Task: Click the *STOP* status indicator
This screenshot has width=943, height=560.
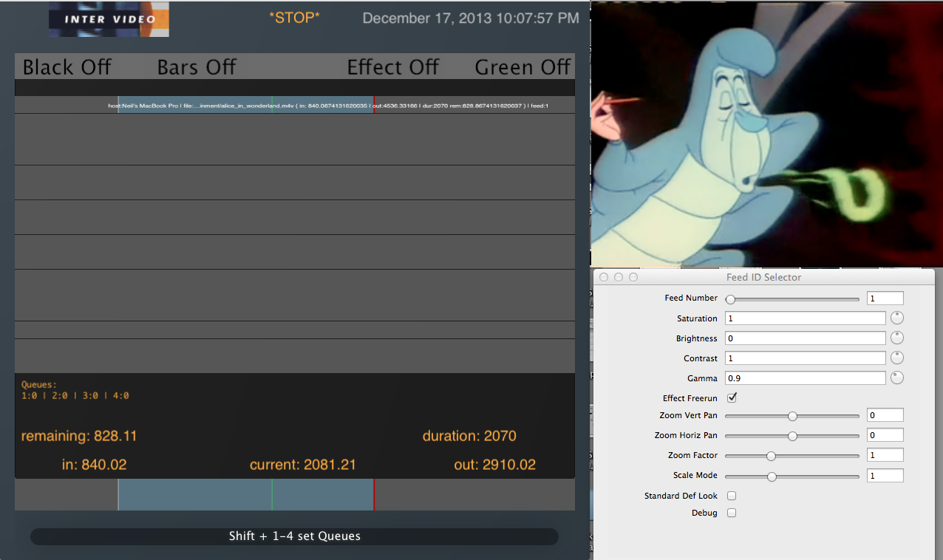Action: point(295,17)
